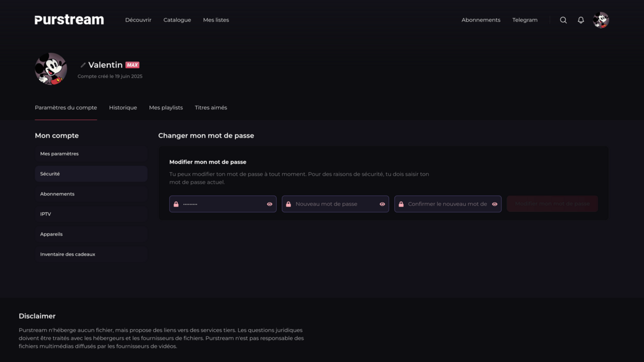Switch to the Historique tab

pos(123,108)
